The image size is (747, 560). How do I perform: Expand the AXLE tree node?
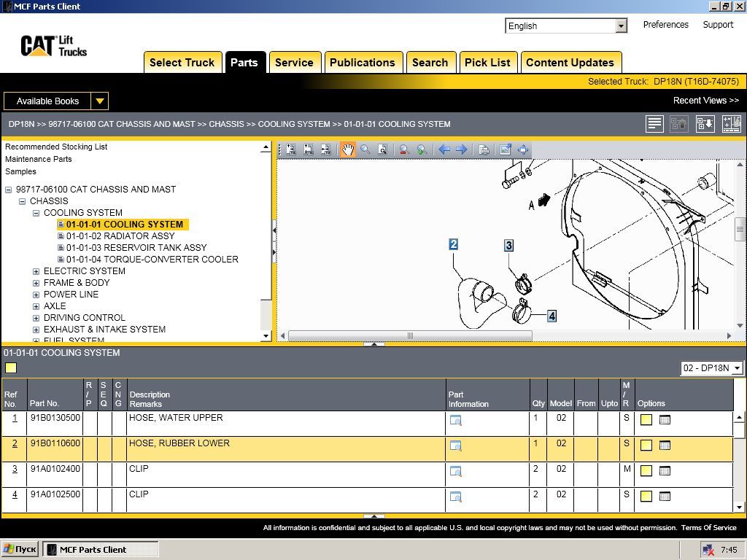(36, 306)
